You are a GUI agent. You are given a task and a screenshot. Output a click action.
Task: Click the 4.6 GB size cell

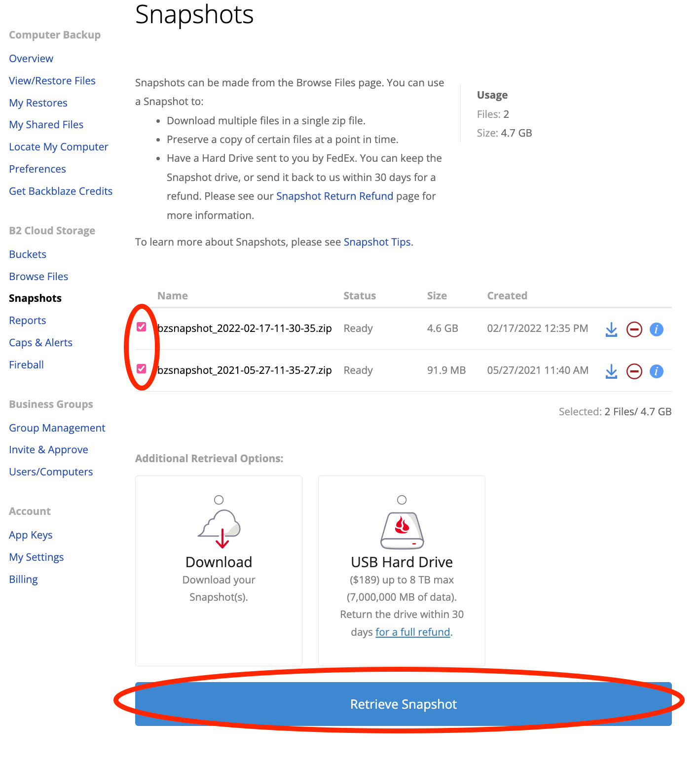click(x=442, y=328)
